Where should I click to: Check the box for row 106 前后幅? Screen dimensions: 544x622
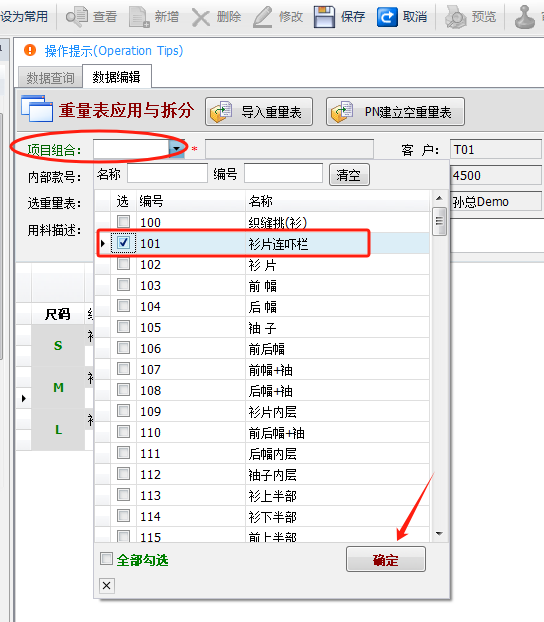tap(123, 347)
